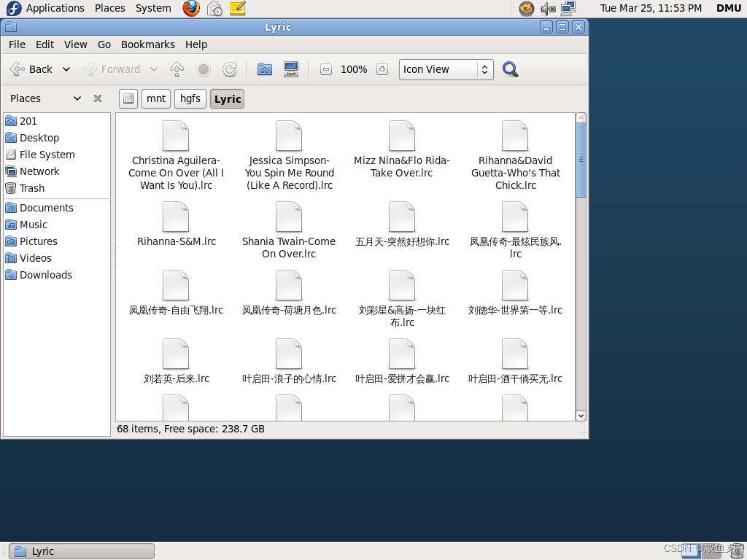Click the vertical scrollbar thumb in file list
Screen dimensions: 747x560
pyautogui.click(x=581, y=160)
